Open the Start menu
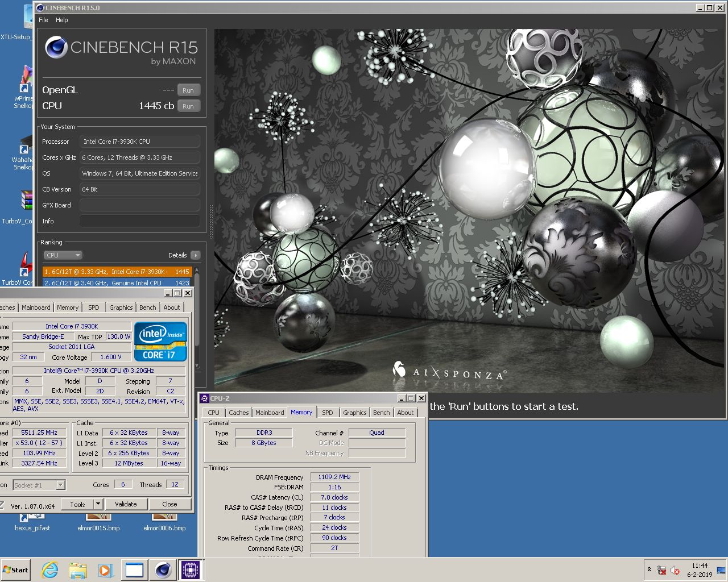Viewport: 728px width, 582px height. pos(15,569)
